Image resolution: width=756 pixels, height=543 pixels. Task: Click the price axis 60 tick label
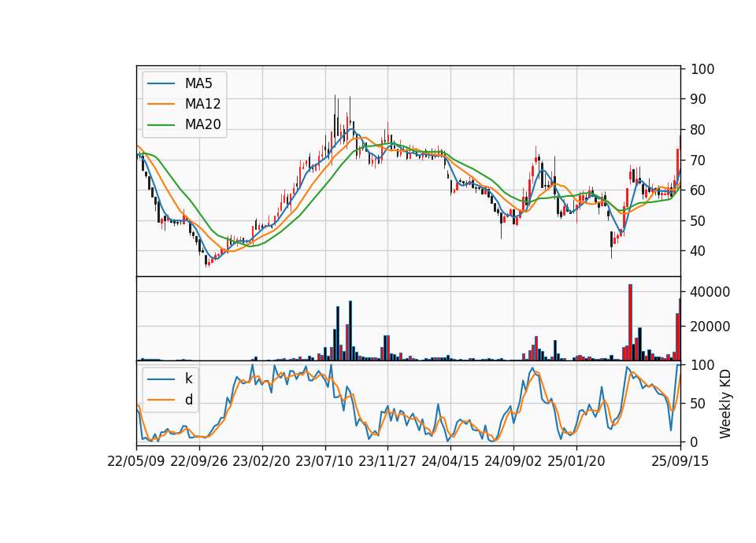point(699,190)
